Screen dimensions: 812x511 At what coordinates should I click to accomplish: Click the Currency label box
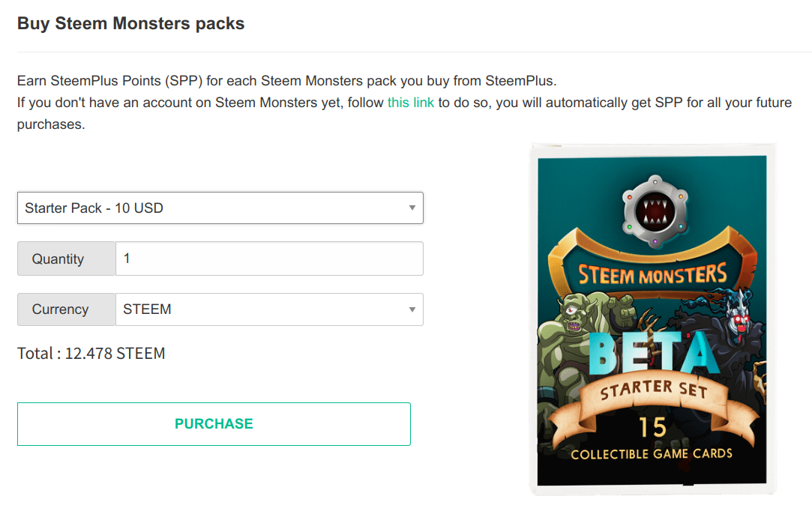pos(66,309)
